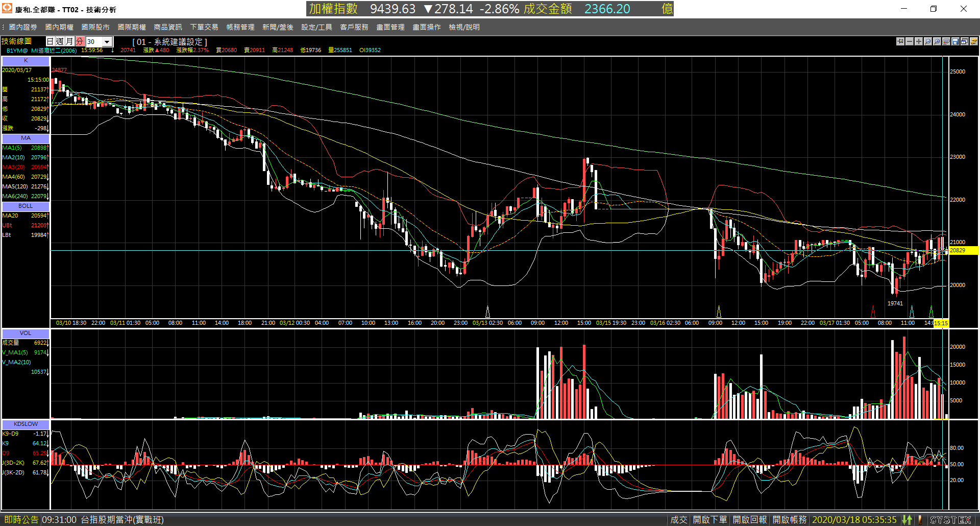Click the MA indicator panel header
The height and width of the screenshot is (526, 980).
(26, 138)
